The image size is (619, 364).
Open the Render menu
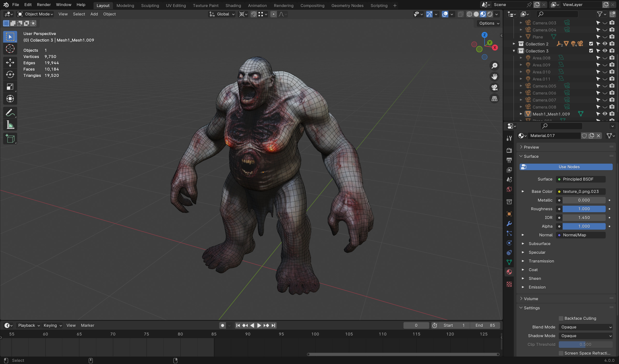click(x=44, y=5)
